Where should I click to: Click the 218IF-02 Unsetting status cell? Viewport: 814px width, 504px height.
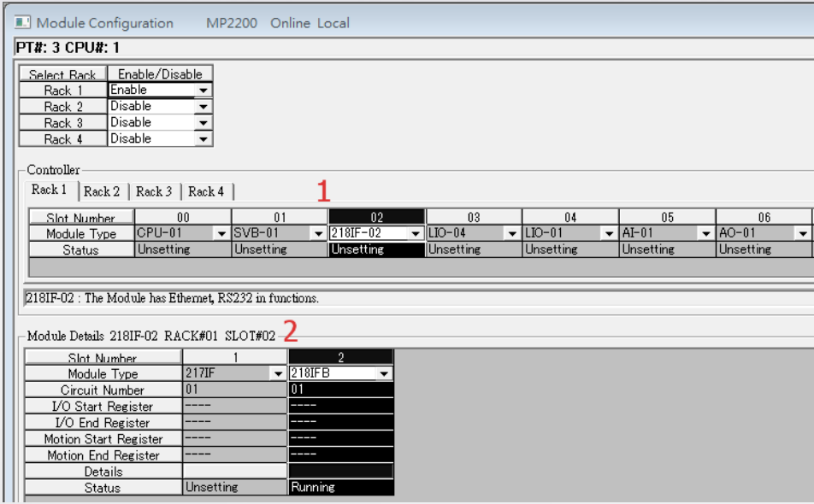click(376, 249)
